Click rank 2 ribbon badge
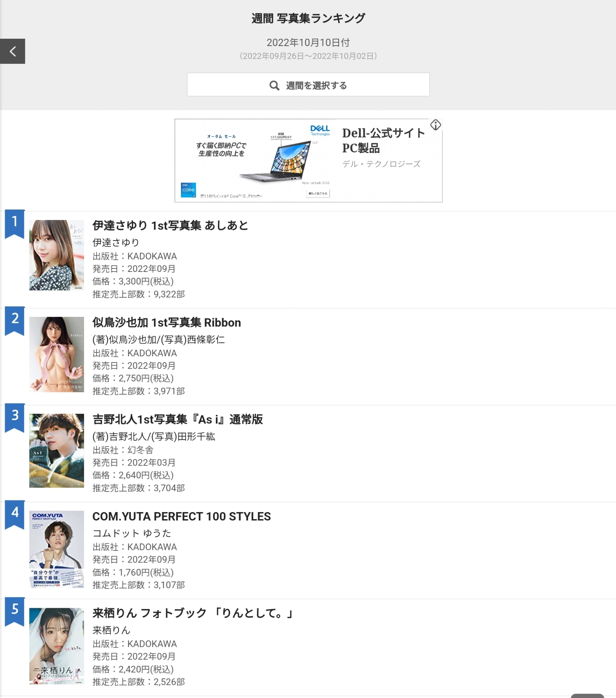This screenshot has height=698, width=616. coord(15,321)
